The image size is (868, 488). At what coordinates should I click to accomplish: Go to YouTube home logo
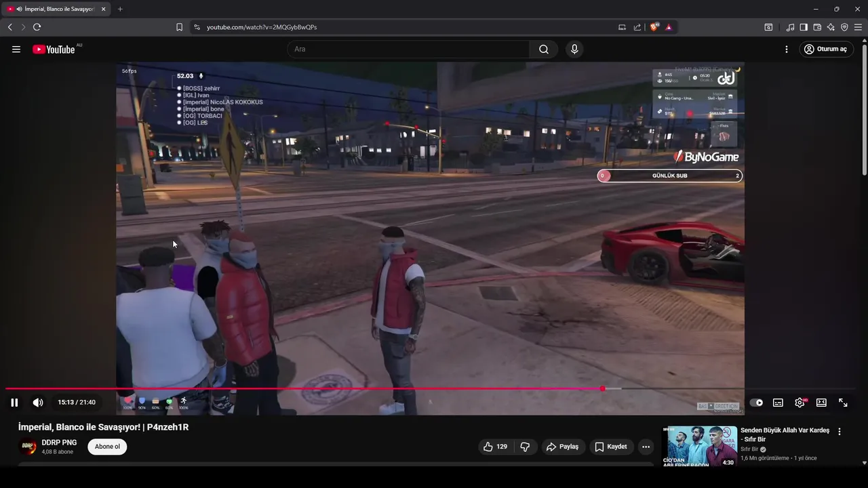tap(54, 49)
